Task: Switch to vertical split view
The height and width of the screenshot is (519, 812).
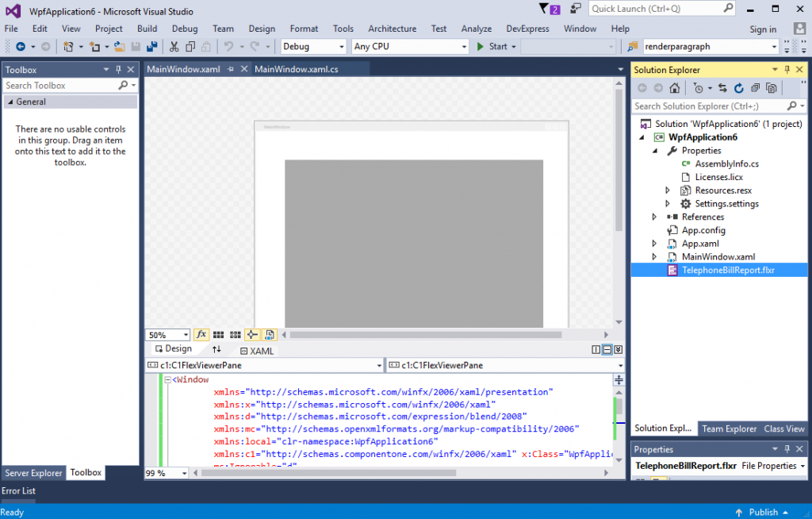Action: click(x=596, y=350)
